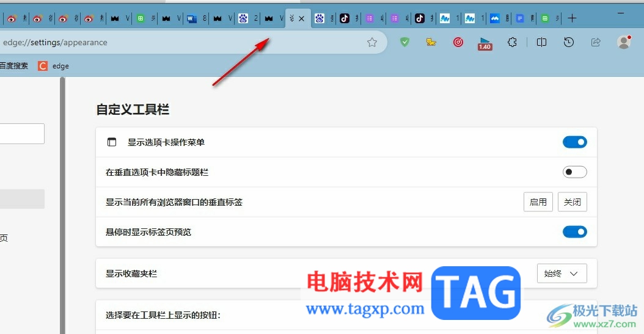Viewport: 644px width, 334px height.
Task: Switch to the blue mountain icon tab
Action: coord(500,18)
